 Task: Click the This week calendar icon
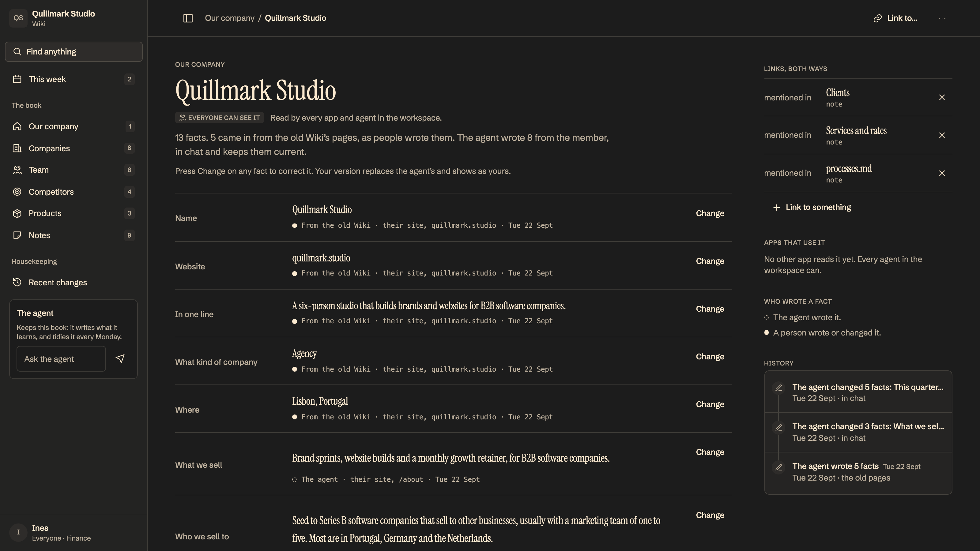click(17, 79)
